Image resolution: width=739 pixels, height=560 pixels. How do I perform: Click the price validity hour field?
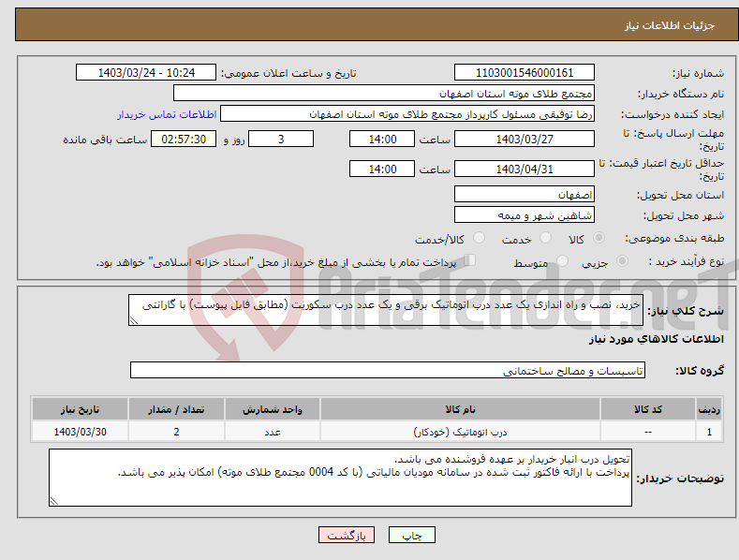382,169
